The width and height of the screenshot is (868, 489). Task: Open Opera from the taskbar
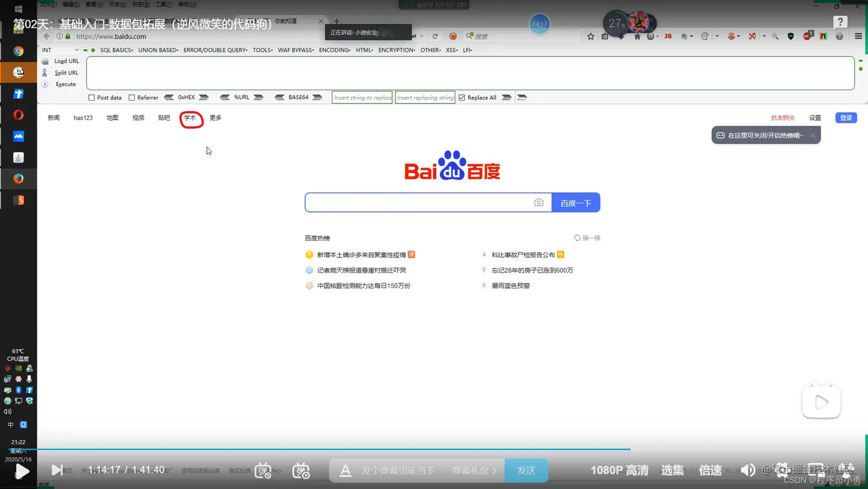(18, 115)
